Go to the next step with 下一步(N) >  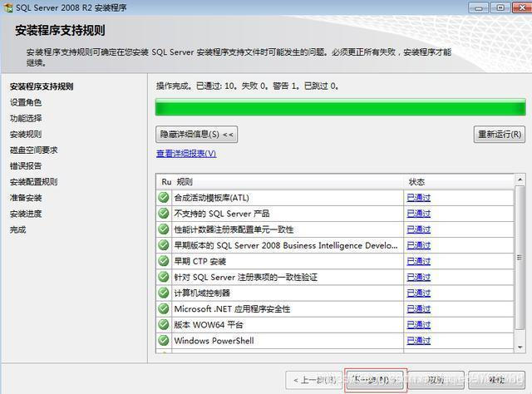pos(375,380)
